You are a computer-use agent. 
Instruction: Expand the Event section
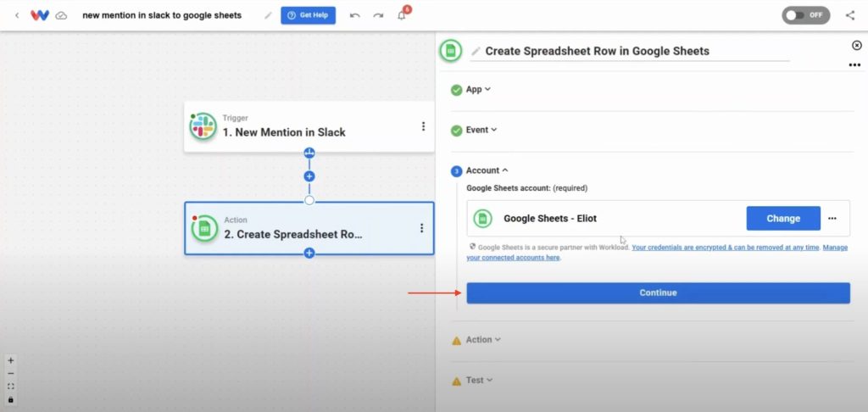(481, 130)
